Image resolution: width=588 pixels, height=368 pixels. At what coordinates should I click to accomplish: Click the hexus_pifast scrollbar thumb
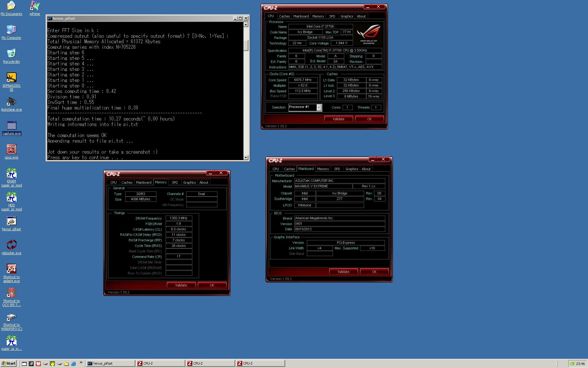(x=246, y=45)
